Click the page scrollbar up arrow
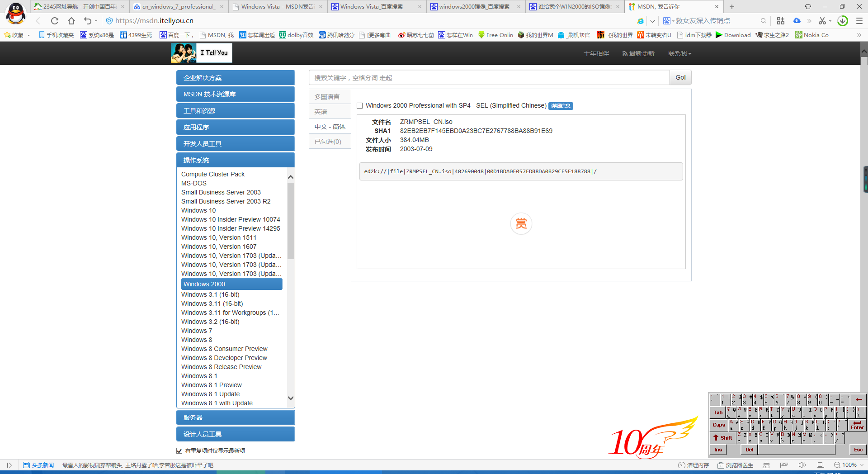The height and width of the screenshot is (474, 868). point(864,51)
